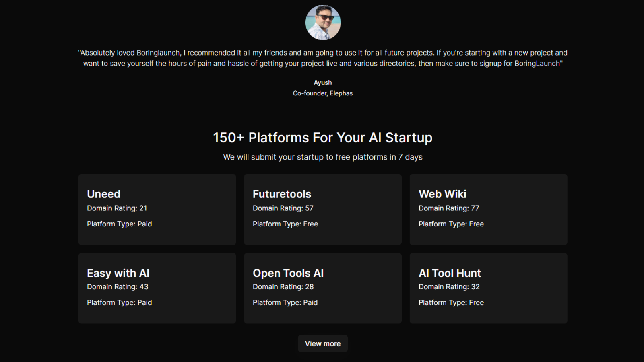The height and width of the screenshot is (362, 644).
Task: Click the Co-founder, Elephas text
Action: point(323,93)
